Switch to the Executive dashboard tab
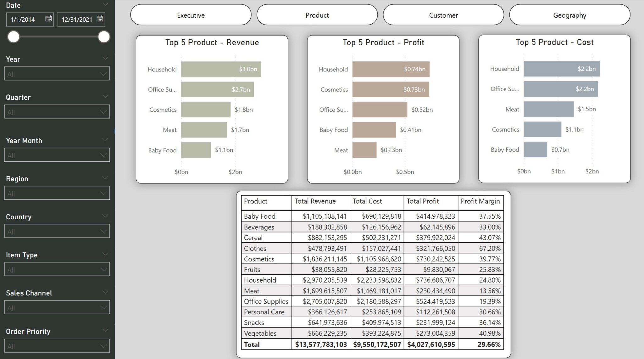644x359 pixels. pos(191,14)
